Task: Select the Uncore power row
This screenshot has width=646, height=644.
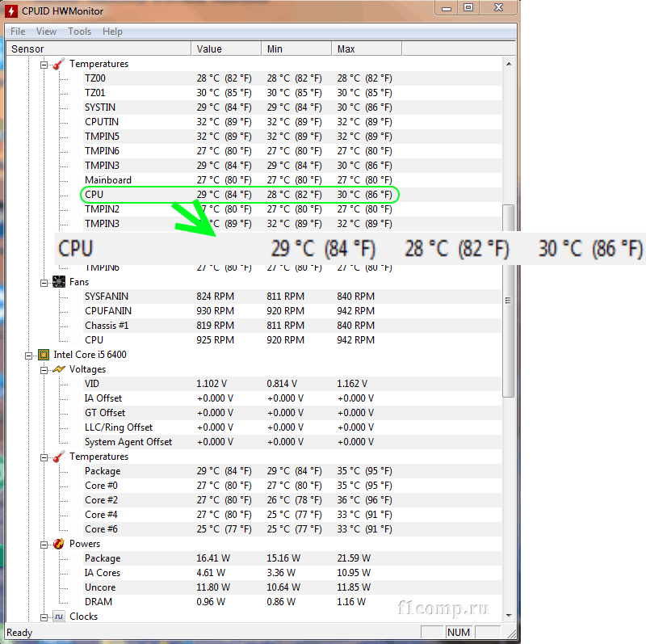Action: coord(292,587)
